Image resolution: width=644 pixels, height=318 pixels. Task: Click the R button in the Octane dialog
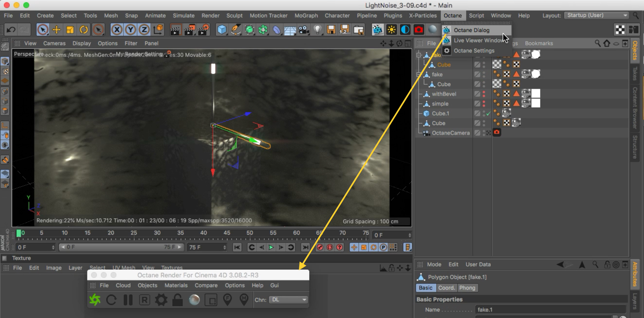[x=144, y=299]
